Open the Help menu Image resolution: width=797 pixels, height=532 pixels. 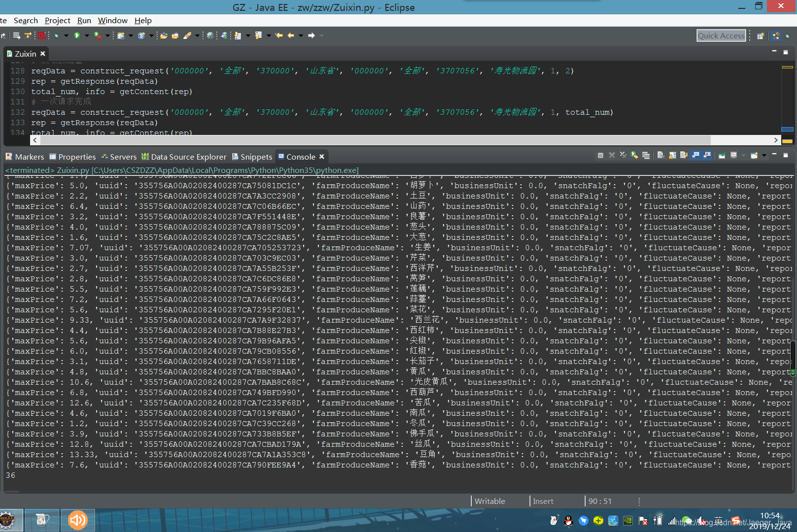tap(143, 20)
